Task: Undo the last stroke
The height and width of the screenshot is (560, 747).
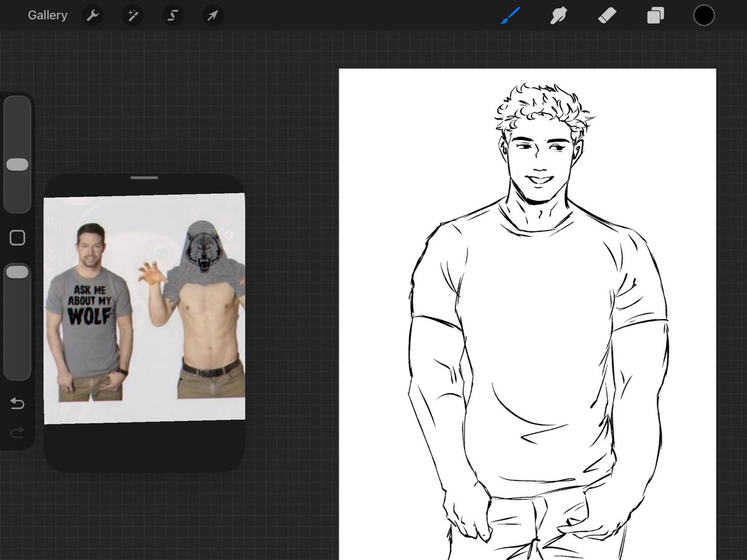Action: pos(17,404)
